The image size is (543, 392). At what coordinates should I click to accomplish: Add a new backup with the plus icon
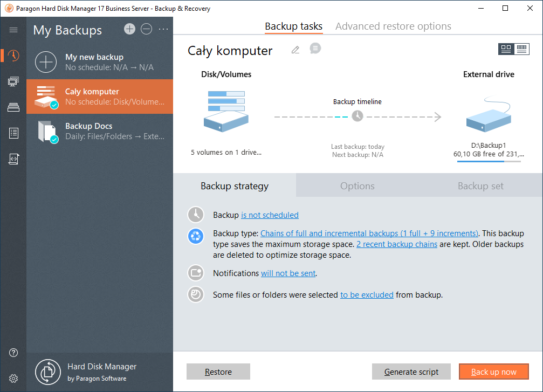click(x=129, y=29)
